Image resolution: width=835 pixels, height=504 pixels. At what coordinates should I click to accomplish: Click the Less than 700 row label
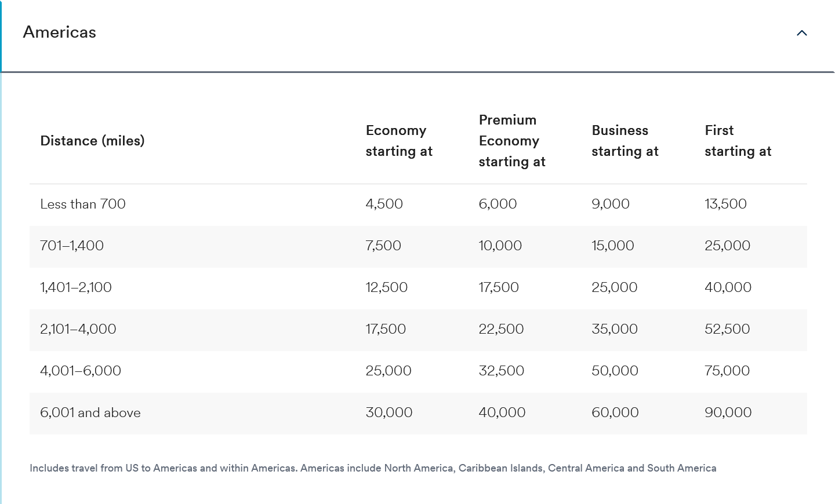[83, 204]
